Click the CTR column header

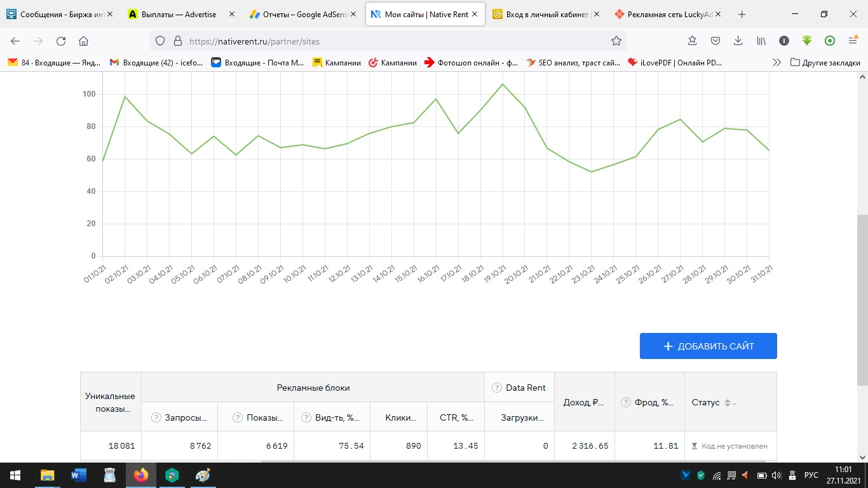pos(456,417)
